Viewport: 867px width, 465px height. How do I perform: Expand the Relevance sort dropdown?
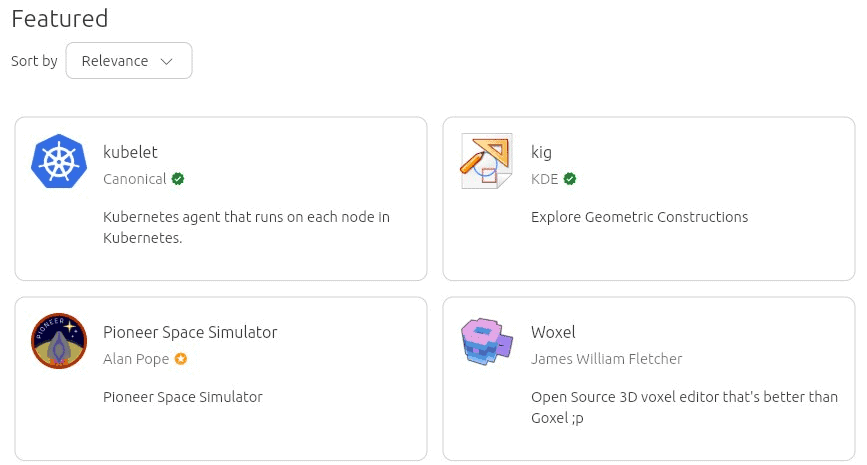tap(129, 61)
